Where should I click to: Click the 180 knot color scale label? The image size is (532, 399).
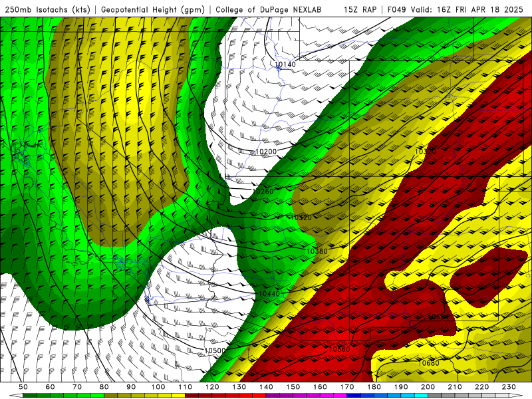pyautogui.click(x=374, y=387)
